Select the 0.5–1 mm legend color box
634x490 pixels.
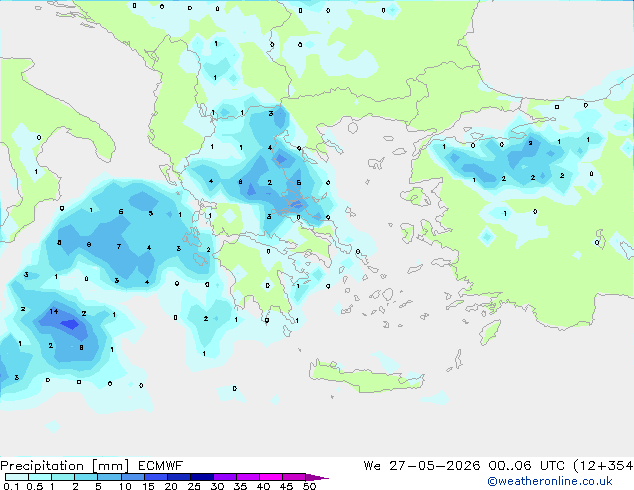click(x=40, y=477)
